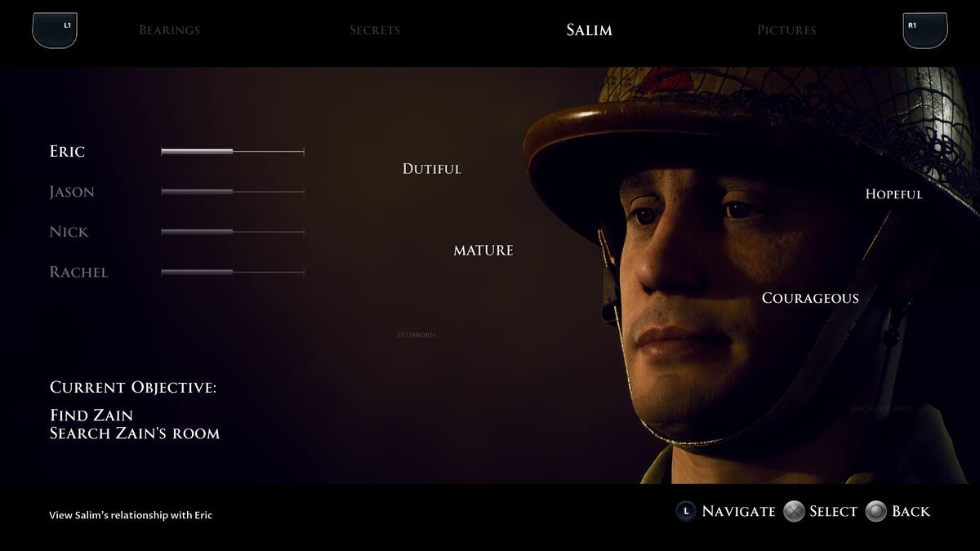Click the Select label
This screenshot has width=980, height=551.
coord(833,512)
